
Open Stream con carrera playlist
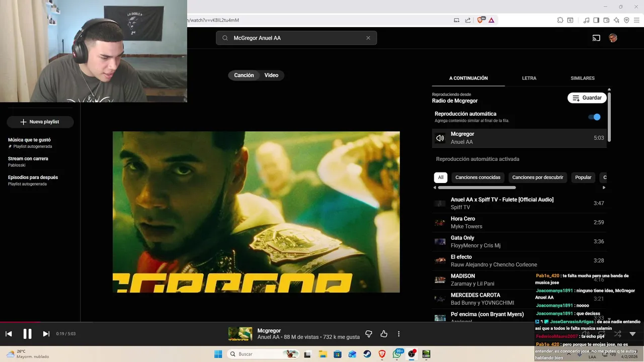point(40,161)
